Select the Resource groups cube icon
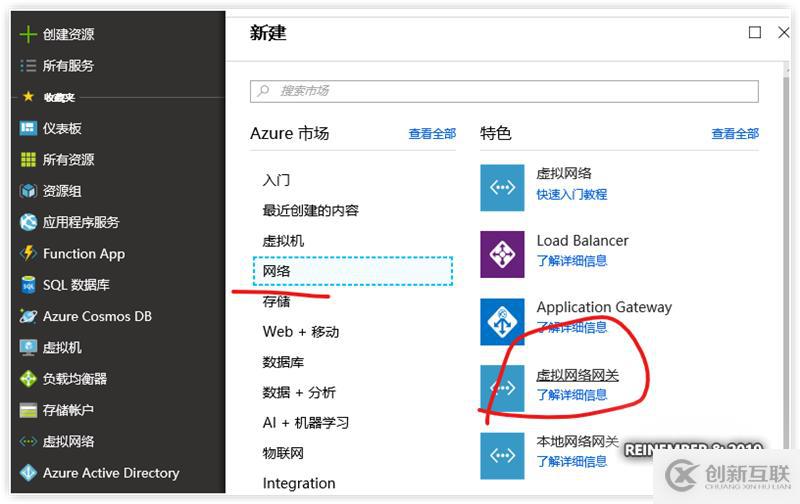This screenshot has width=800, height=504. tap(28, 191)
